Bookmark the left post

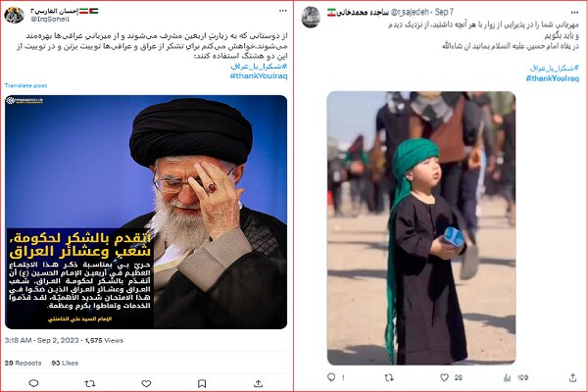click(202, 383)
